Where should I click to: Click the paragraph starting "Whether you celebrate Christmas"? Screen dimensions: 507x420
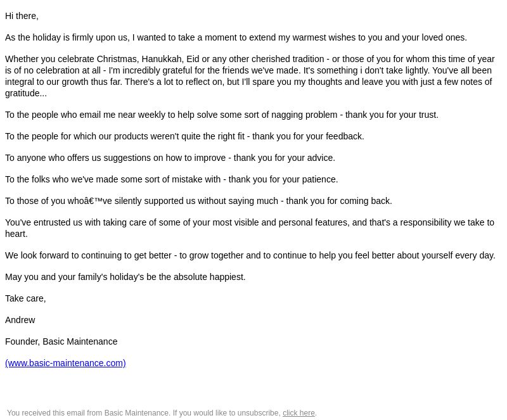(250, 76)
